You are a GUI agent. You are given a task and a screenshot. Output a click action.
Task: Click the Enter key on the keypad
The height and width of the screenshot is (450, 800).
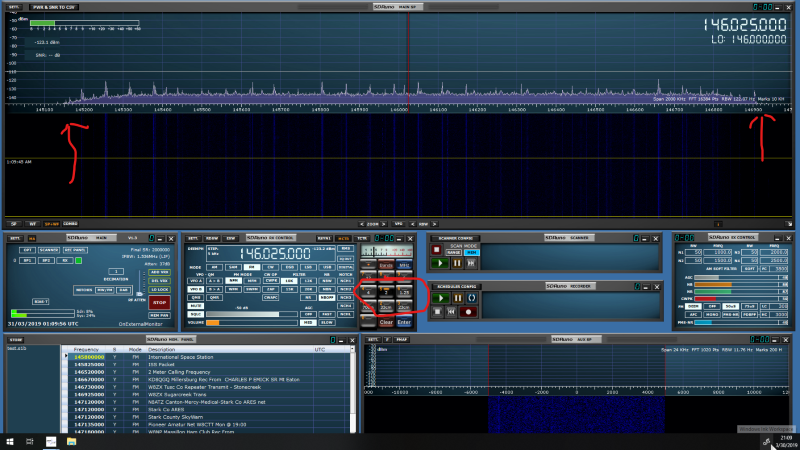coord(404,322)
